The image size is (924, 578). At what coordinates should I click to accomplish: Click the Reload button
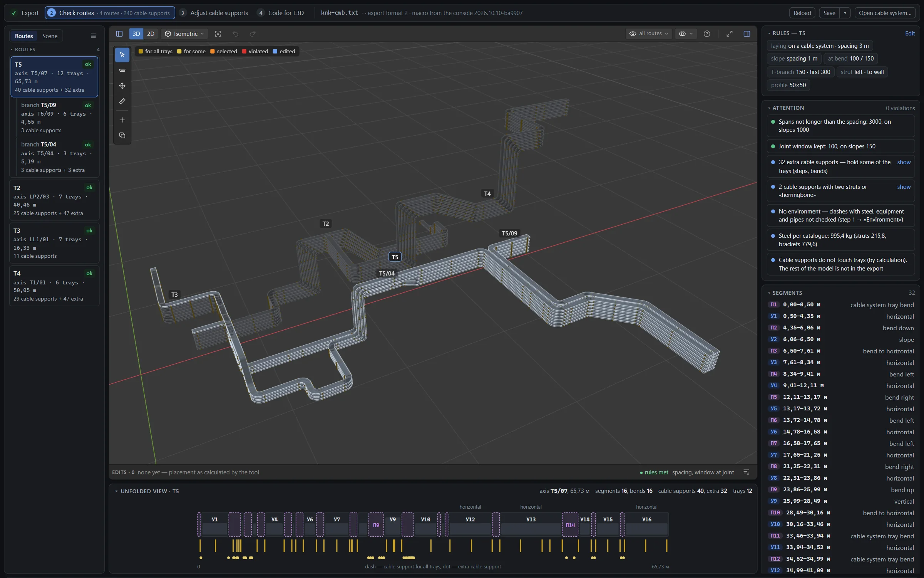[x=802, y=13]
